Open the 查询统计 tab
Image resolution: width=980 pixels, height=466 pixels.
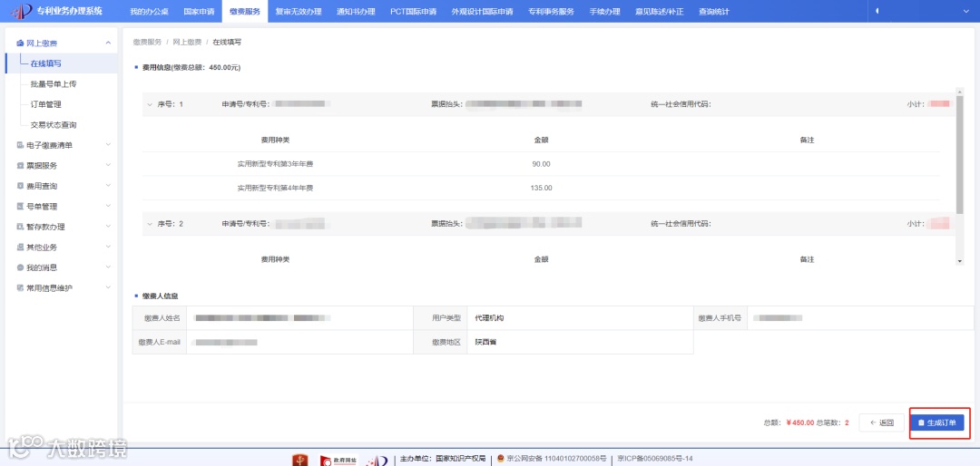[x=713, y=11]
